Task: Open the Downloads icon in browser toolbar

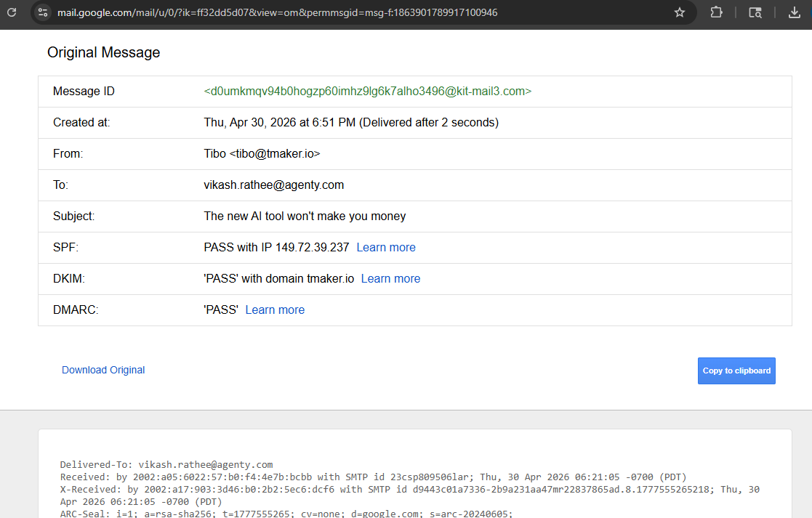Action: click(x=795, y=12)
